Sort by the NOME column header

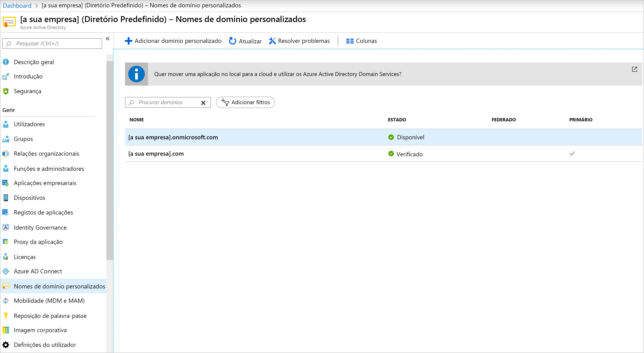click(x=137, y=120)
